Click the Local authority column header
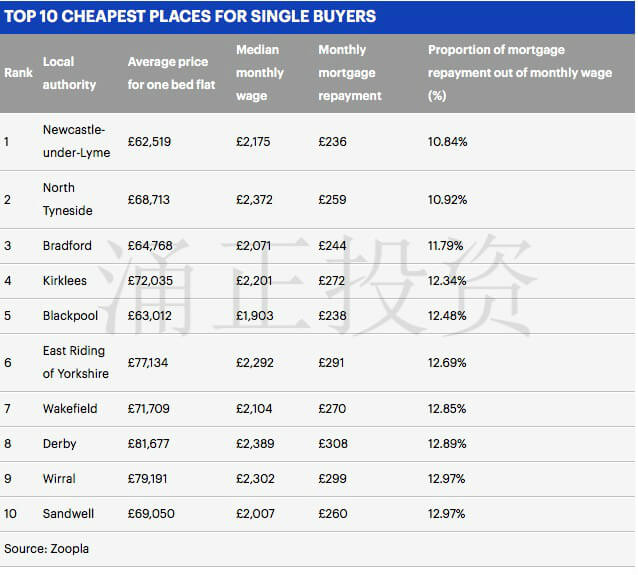638x575 pixels. click(69, 73)
